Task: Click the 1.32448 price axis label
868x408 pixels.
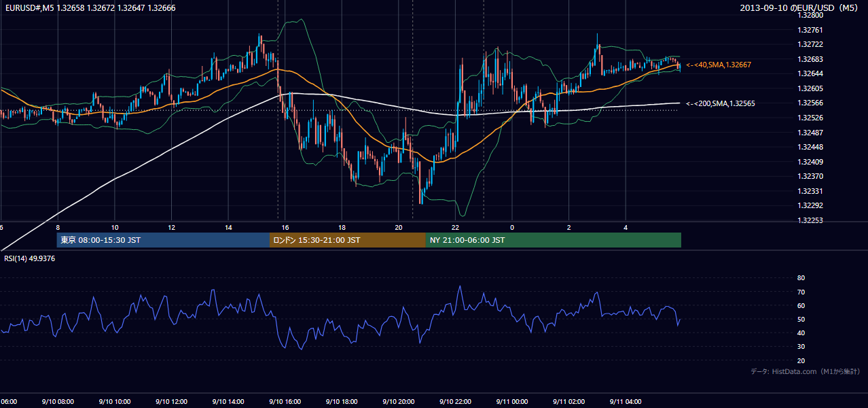Action: pos(810,147)
